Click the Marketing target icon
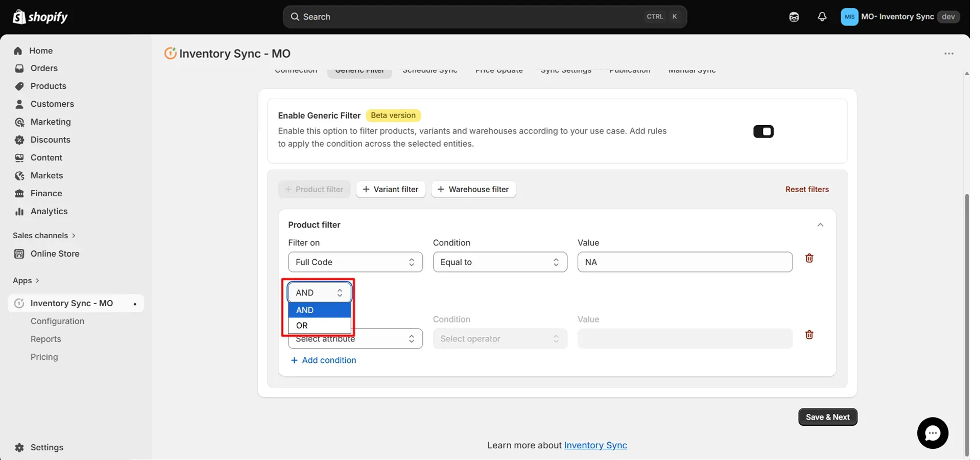The image size is (980, 460). pyautogui.click(x=19, y=122)
